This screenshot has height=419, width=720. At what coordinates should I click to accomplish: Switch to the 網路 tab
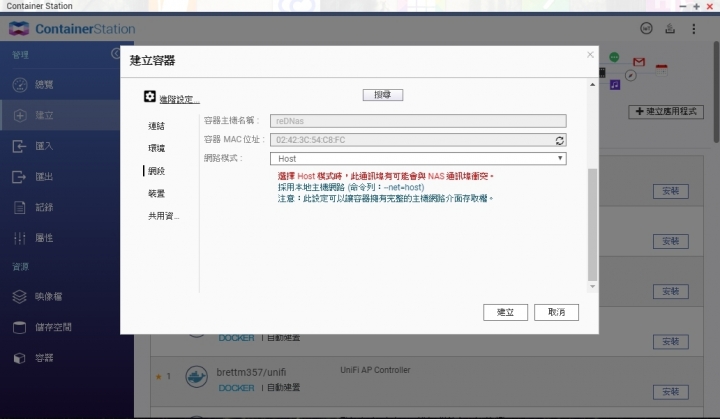[157, 171]
